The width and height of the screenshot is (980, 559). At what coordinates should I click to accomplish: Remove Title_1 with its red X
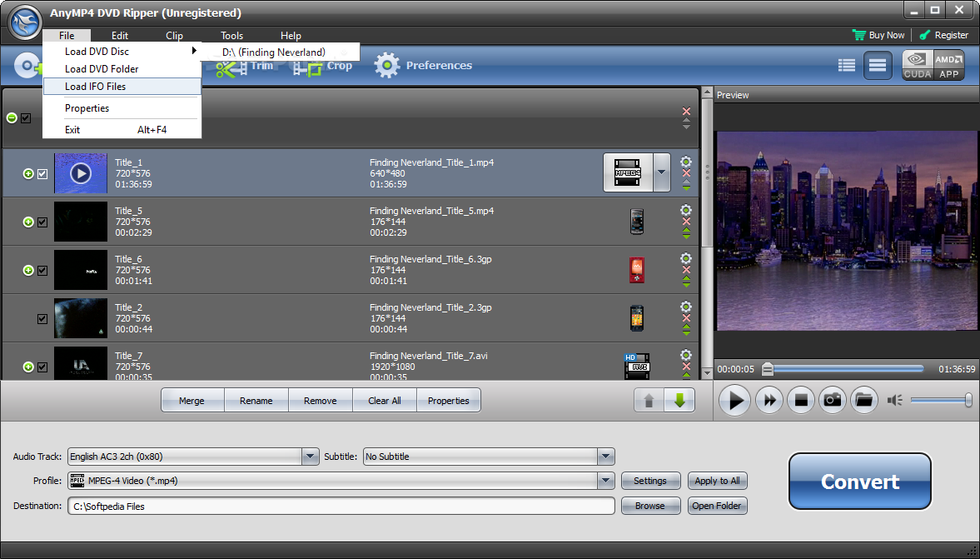point(686,173)
